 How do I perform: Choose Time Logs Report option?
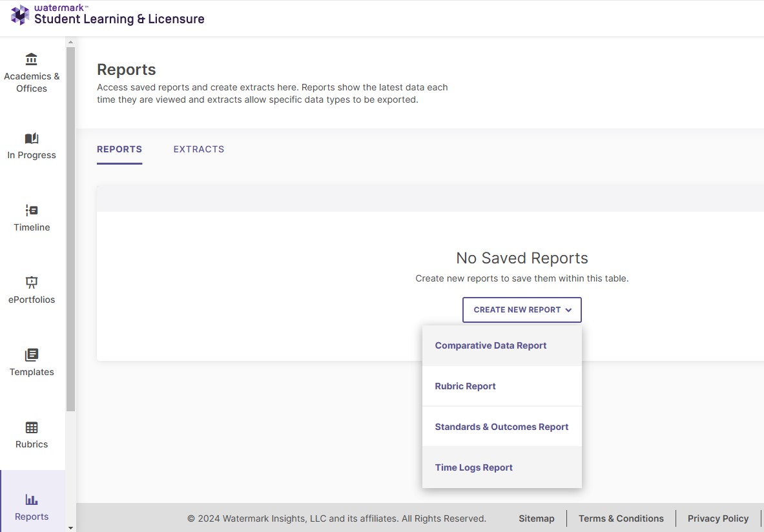[x=473, y=467]
